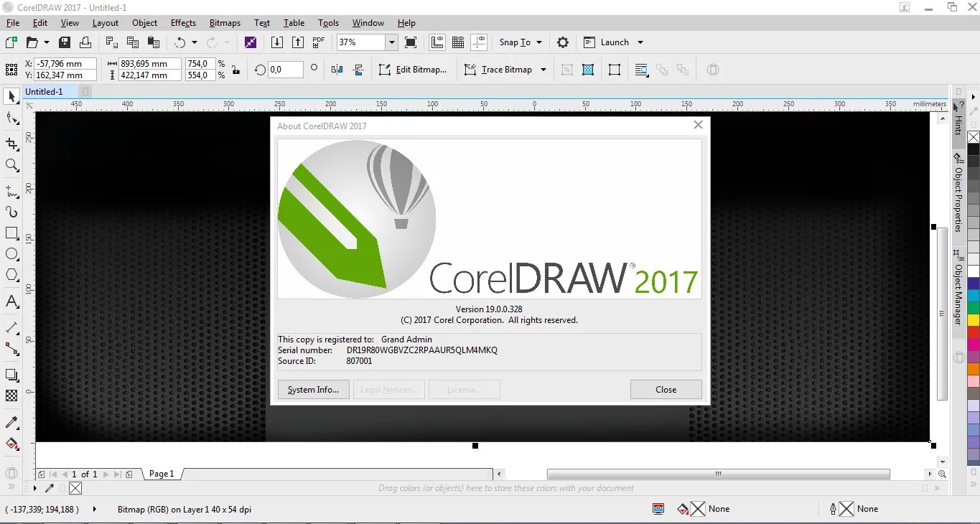Select the Polygon tool

coord(11,275)
